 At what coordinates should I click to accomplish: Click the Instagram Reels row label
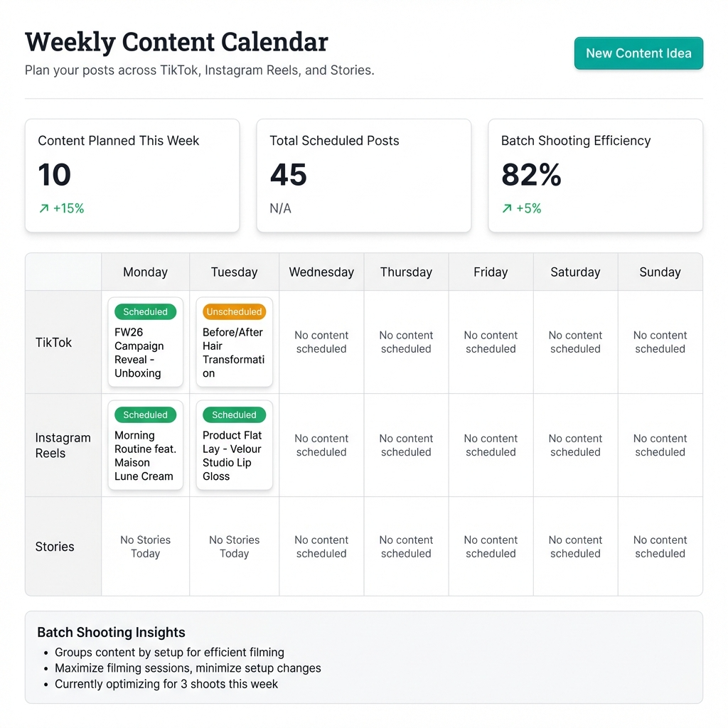tap(63, 445)
